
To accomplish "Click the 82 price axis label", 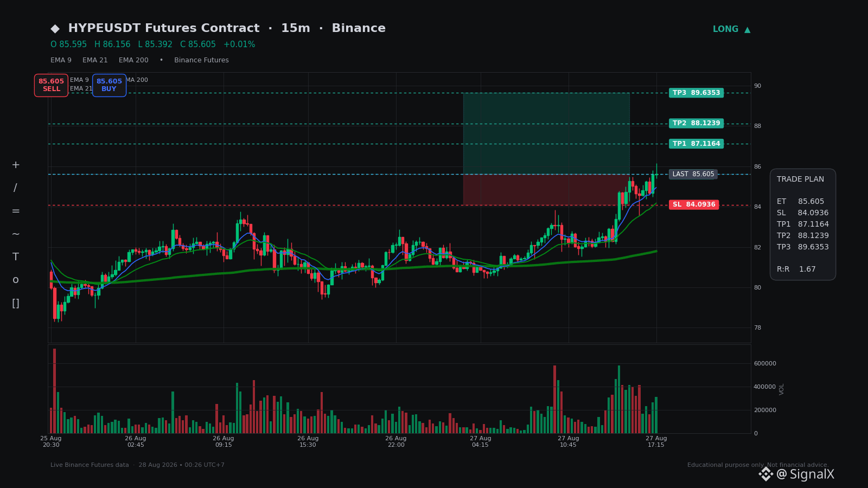I will pos(757,248).
